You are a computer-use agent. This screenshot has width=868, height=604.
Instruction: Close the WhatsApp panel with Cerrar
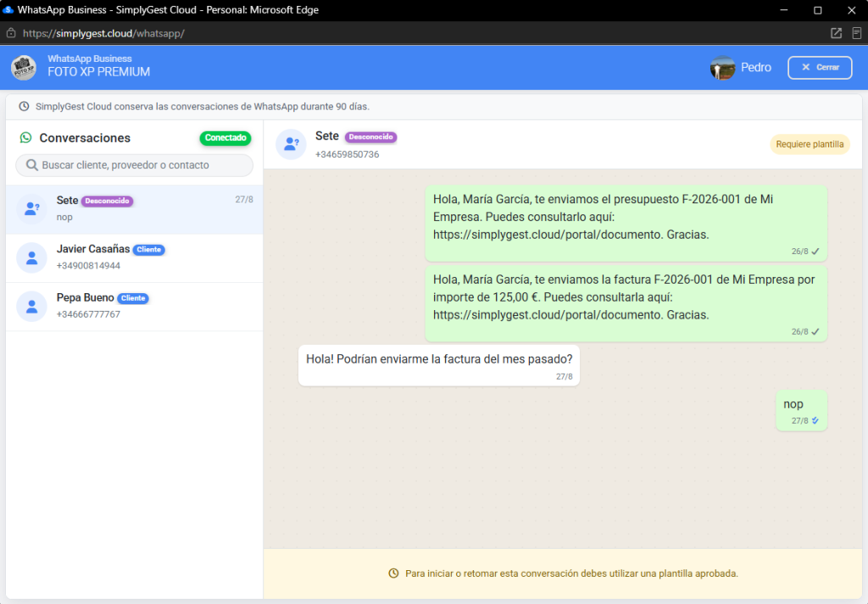tap(820, 68)
